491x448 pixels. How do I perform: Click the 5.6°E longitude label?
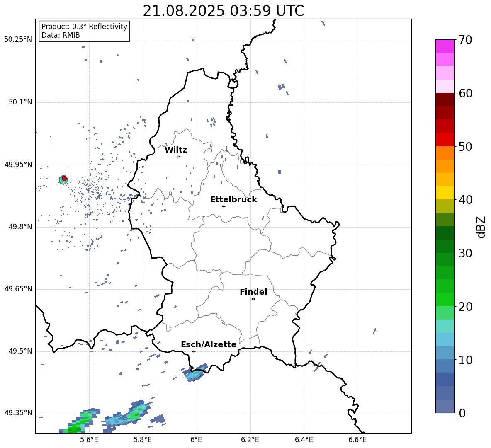[89, 440]
